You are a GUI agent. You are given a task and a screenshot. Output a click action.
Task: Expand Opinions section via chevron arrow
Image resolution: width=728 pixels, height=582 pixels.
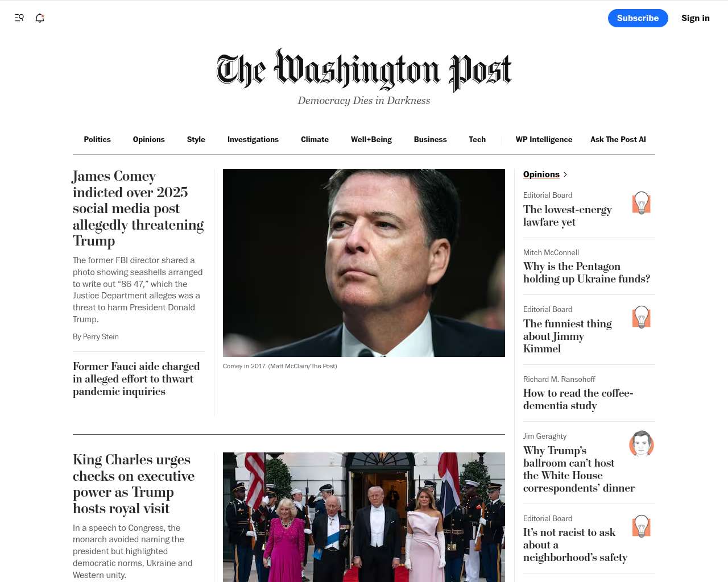coord(565,174)
